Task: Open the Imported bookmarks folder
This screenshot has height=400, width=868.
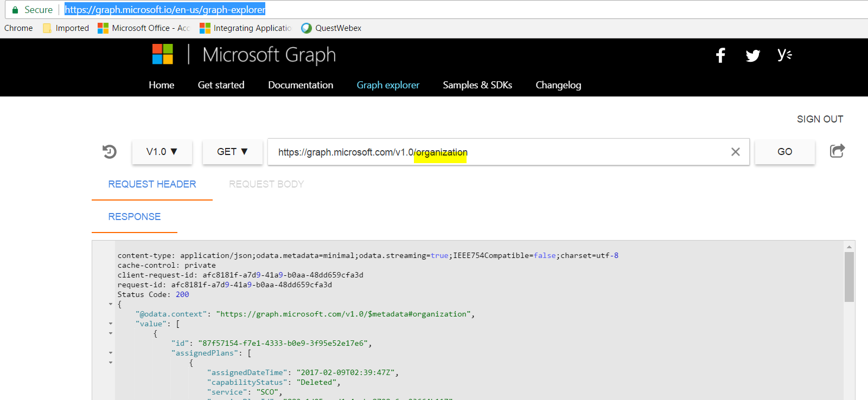Action: pyautogui.click(x=66, y=28)
